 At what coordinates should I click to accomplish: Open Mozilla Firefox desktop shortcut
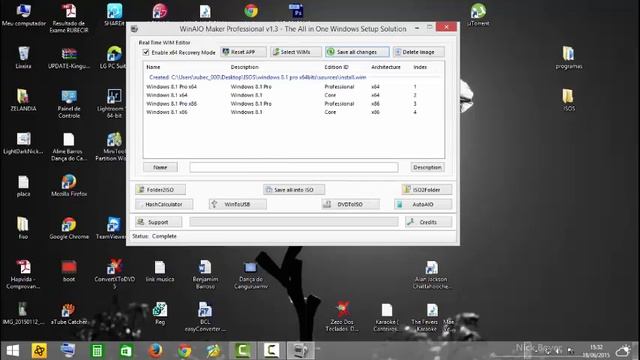(x=69, y=186)
